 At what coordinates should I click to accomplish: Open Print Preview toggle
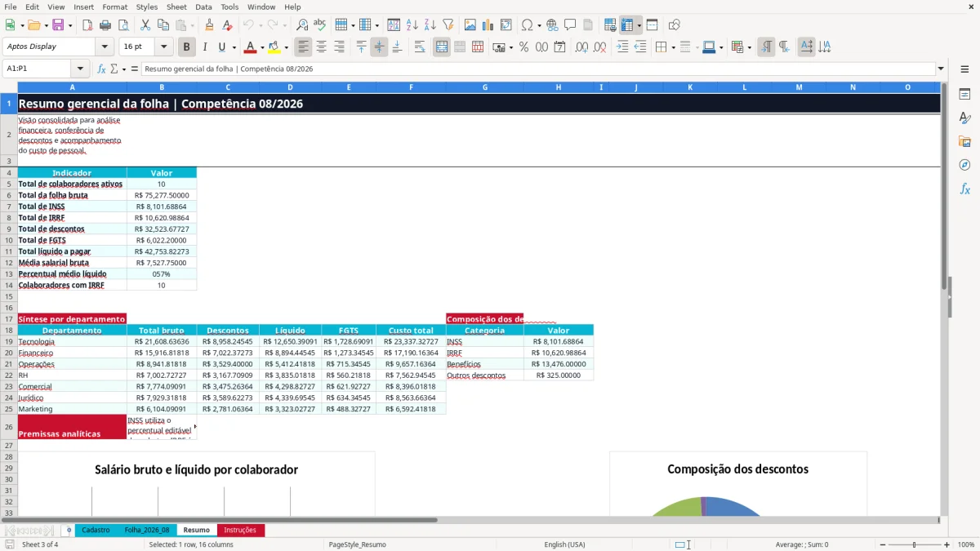[x=122, y=25]
